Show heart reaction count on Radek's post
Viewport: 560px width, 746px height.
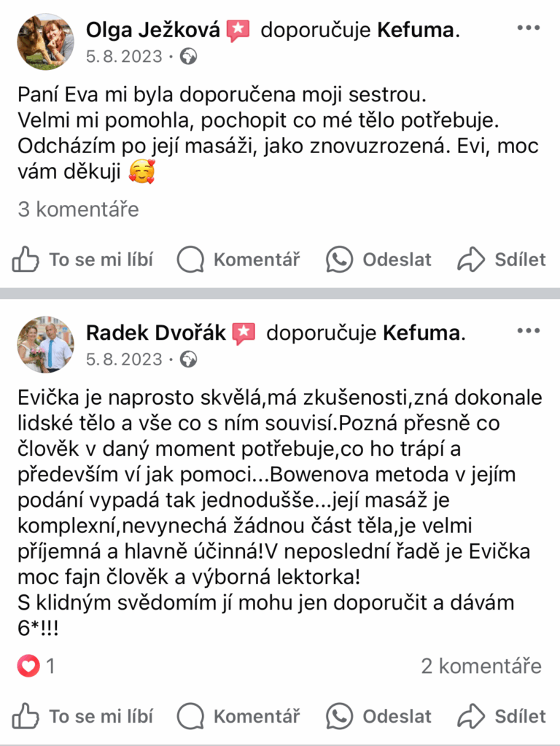pos(36,666)
